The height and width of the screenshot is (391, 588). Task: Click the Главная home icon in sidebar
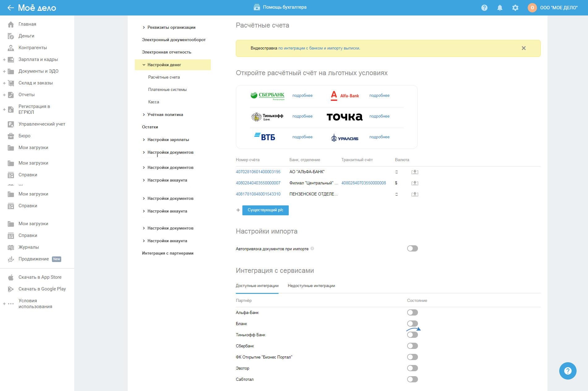[11, 24]
